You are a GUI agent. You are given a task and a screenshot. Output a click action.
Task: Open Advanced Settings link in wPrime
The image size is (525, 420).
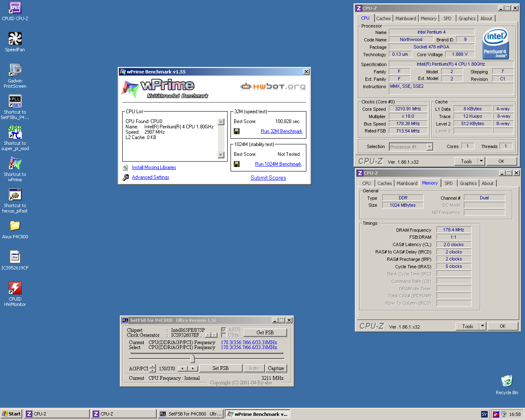click(x=151, y=177)
